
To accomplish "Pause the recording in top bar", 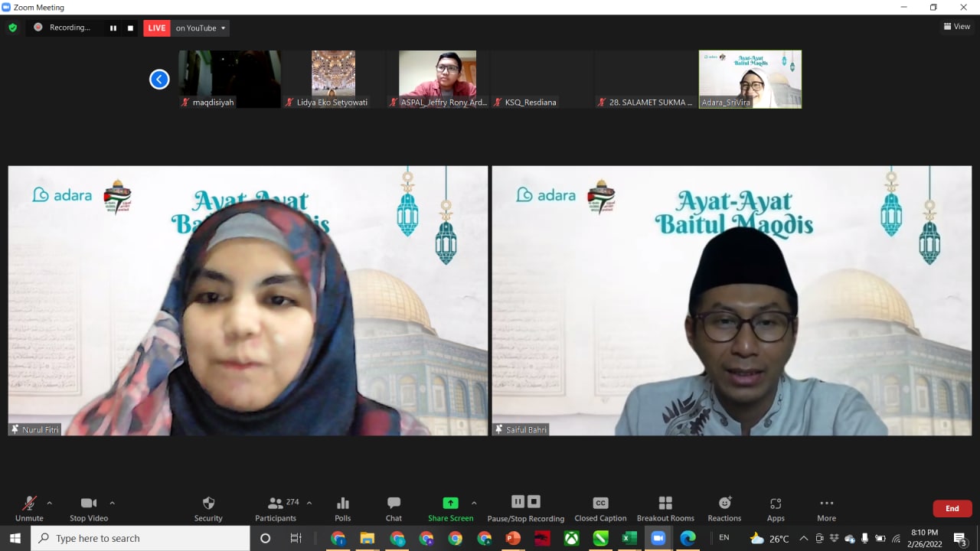I will [x=113, y=28].
